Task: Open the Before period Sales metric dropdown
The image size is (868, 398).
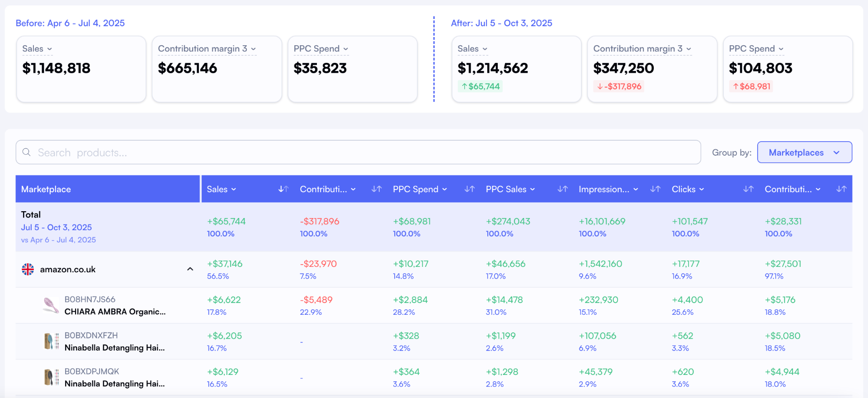Action: point(37,49)
